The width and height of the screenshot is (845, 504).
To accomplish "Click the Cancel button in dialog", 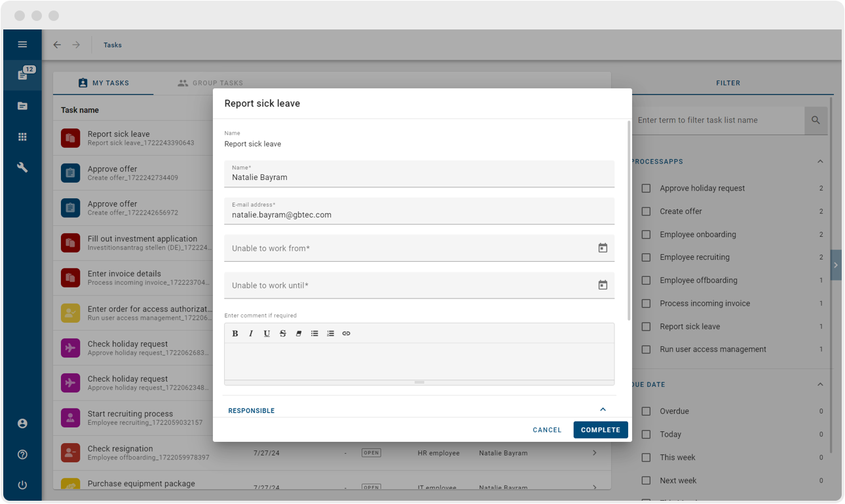I will click(x=547, y=430).
